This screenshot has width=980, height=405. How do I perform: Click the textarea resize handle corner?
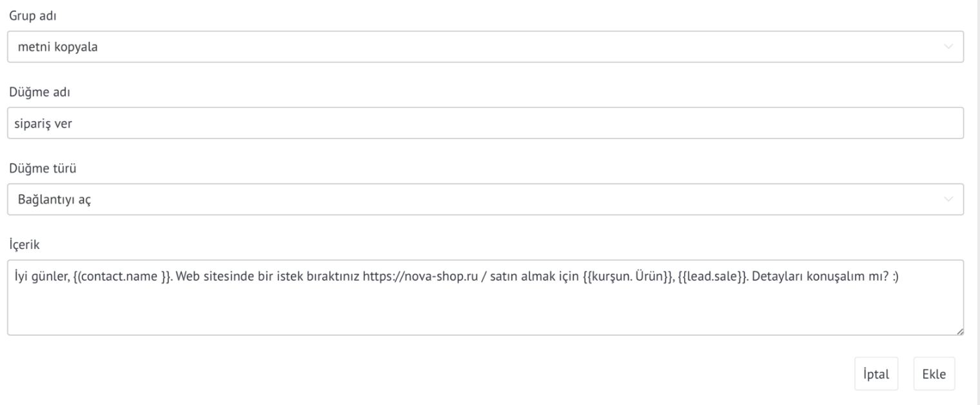click(x=959, y=330)
